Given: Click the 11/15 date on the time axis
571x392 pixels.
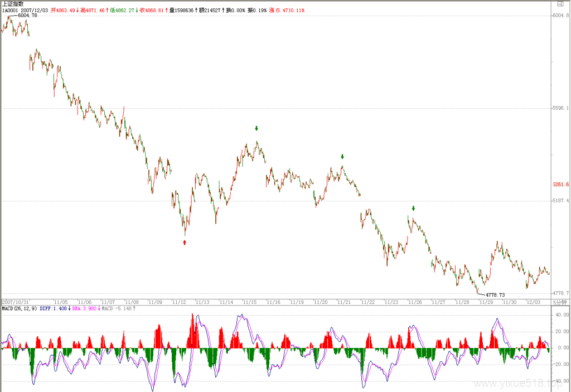Looking at the screenshot, I should tap(249, 302).
